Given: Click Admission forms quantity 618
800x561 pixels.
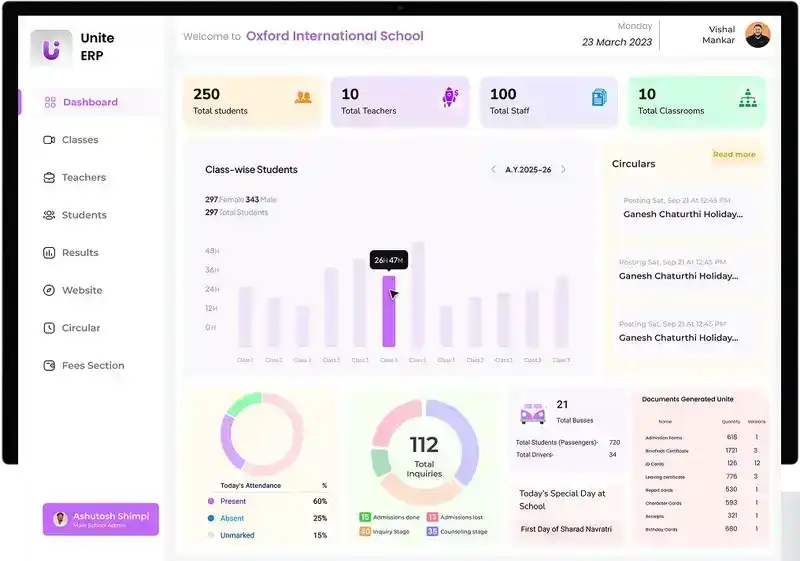Looking at the screenshot, I should [x=732, y=437].
